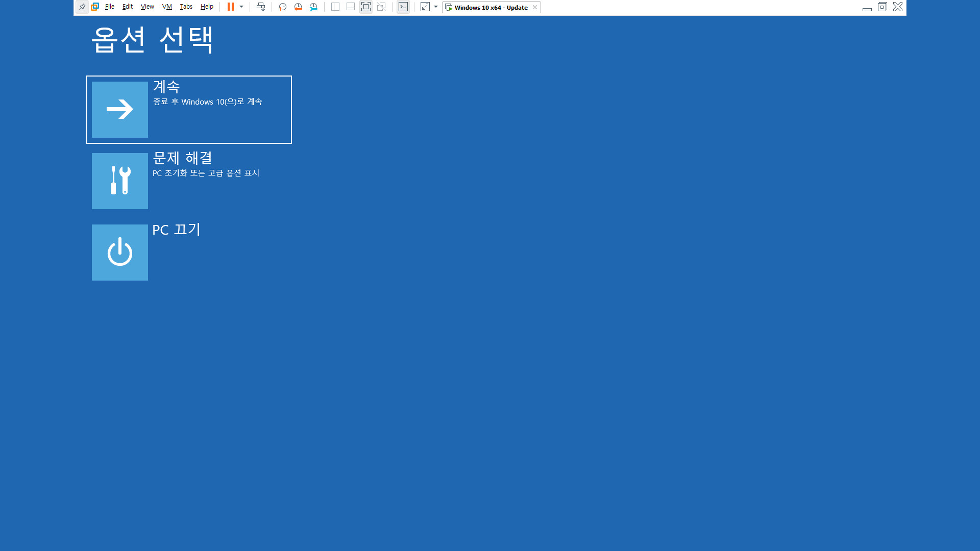980x551 pixels.
Task: Click the VMware Workstation logo icon
Action: coord(95,7)
